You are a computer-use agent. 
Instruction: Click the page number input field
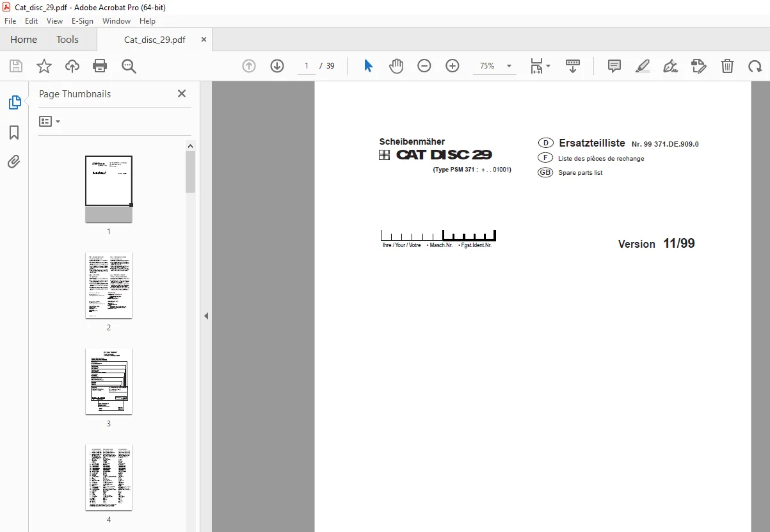[307, 66]
